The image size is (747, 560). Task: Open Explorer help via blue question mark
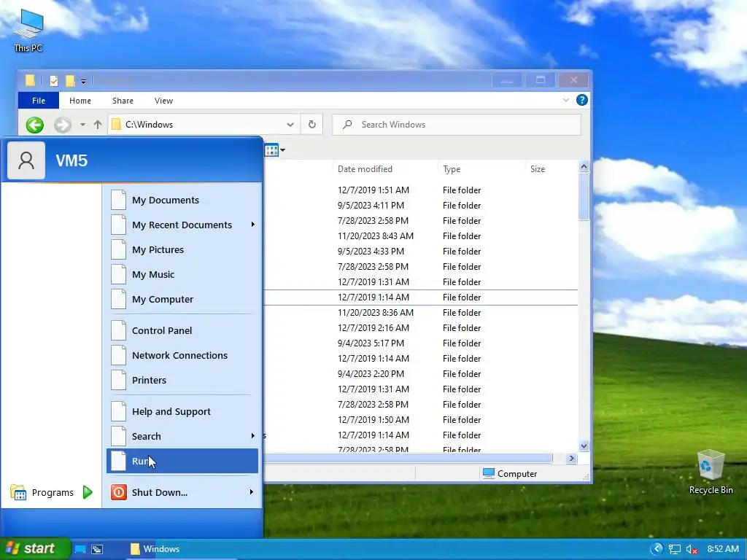point(581,100)
